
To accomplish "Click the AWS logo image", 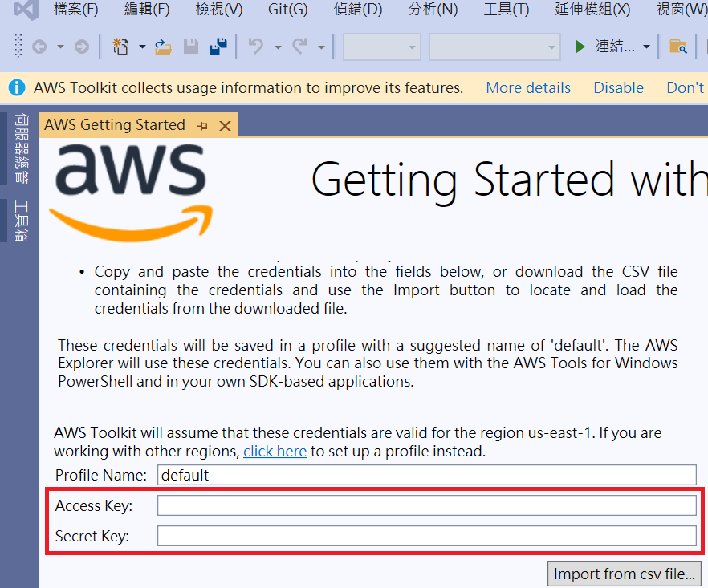I will click(131, 193).
